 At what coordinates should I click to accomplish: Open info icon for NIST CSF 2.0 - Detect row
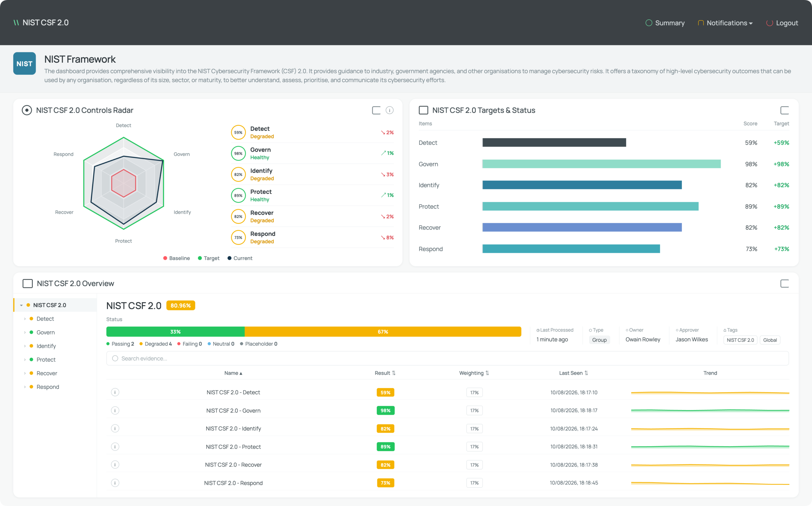tap(115, 392)
